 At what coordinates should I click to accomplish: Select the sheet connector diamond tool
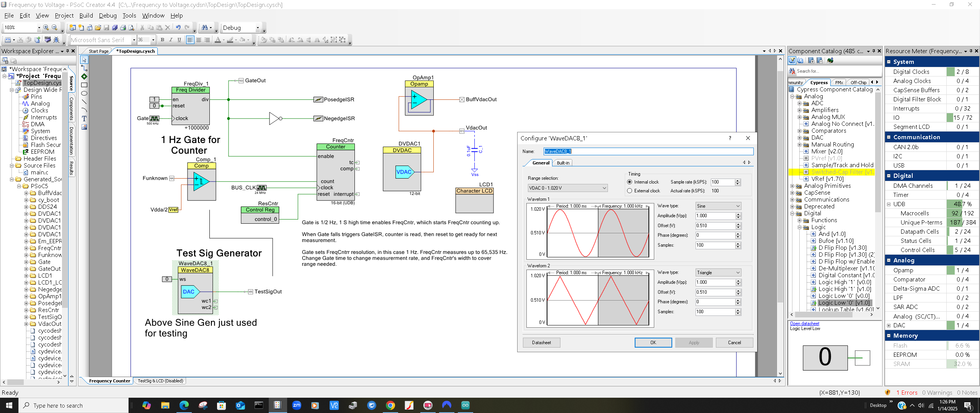tap(84, 76)
